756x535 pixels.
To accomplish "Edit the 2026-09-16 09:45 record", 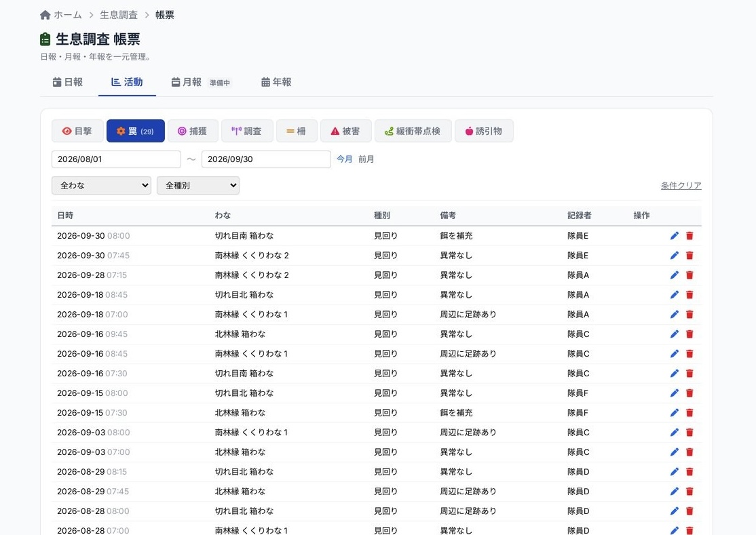I will point(674,334).
